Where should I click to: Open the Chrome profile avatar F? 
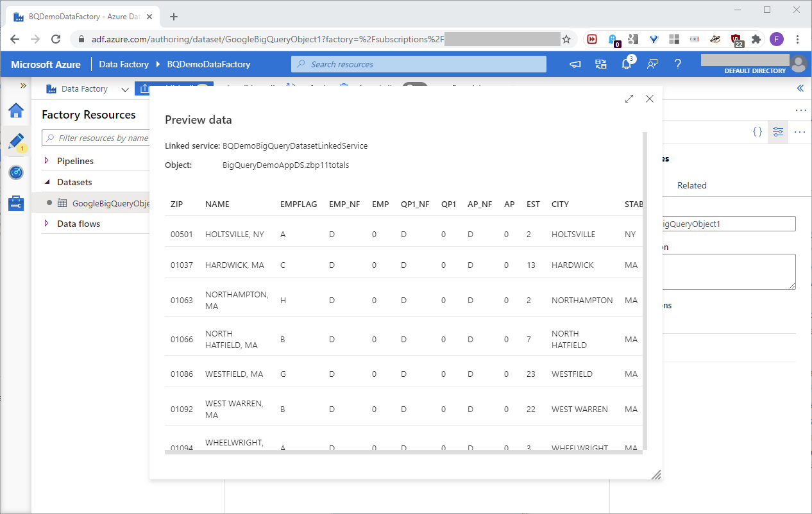[777, 39]
